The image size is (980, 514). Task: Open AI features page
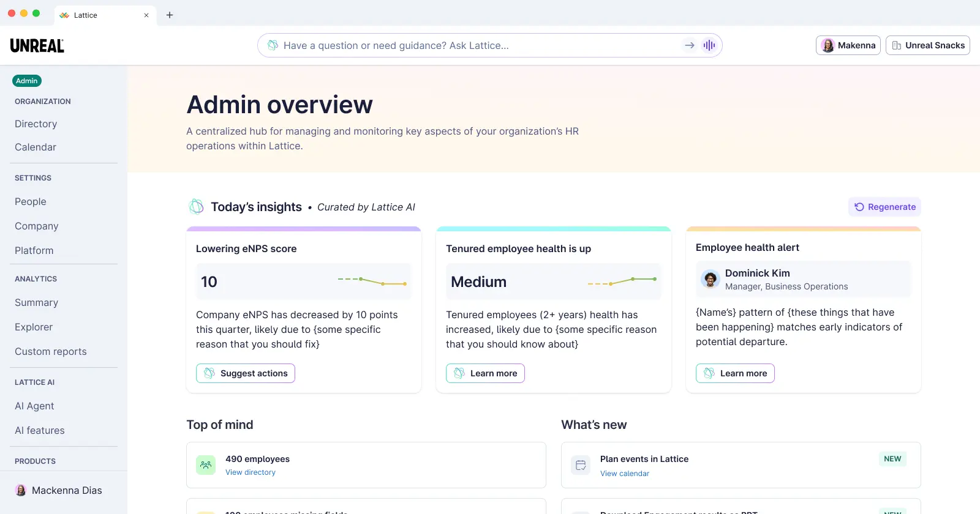coord(40,430)
